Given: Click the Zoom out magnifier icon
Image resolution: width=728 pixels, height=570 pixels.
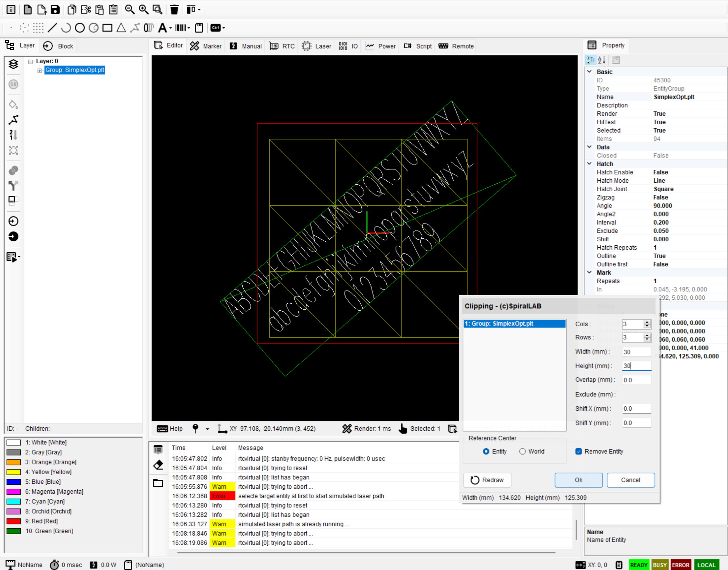Looking at the screenshot, I should (130, 9).
